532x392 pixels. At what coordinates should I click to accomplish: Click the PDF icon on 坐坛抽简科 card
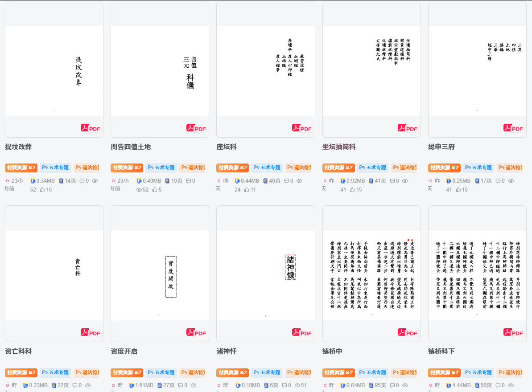(408, 128)
